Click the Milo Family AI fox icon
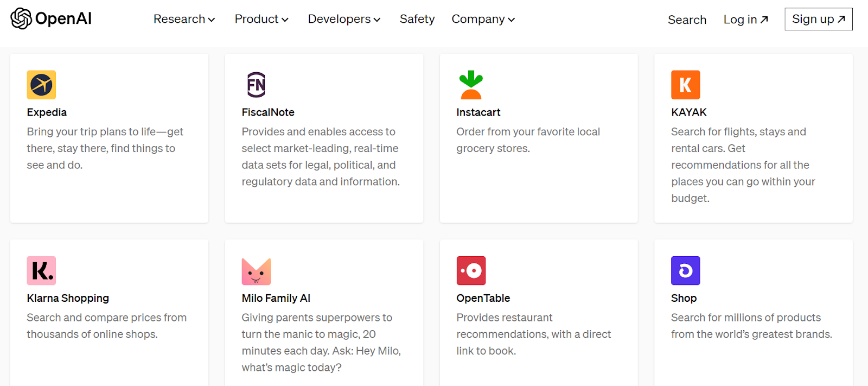Image resolution: width=868 pixels, height=386 pixels. (256, 271)
